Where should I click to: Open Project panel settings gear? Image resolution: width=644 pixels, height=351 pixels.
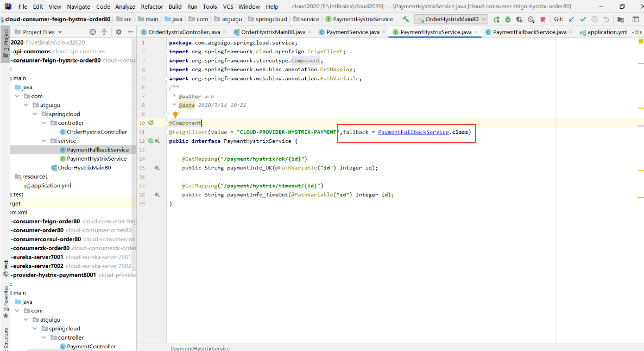click(119, 32)
